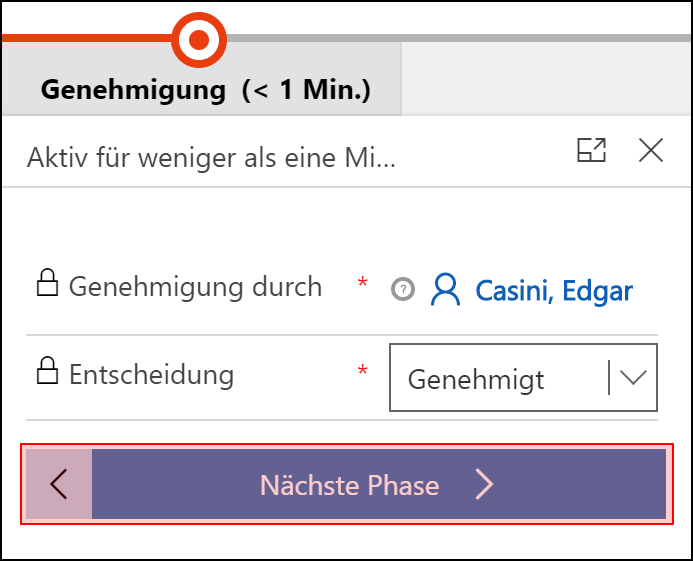This screenshot has width=693, height=561.
Task: Click the Entscheidung field label
Action: 151,375
